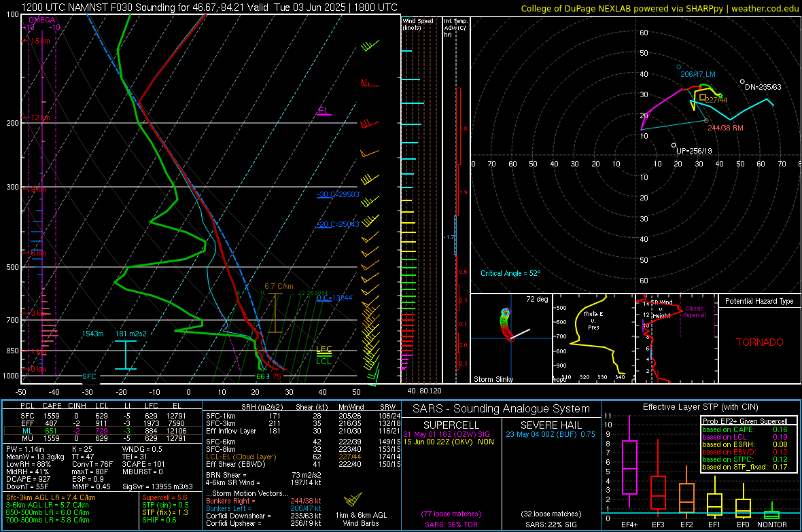Image resolution: width=802 pixels, height=532 pixels.
Task: Click the Theta-E v. Pres inset plot
Action: (x=593, y=338)
